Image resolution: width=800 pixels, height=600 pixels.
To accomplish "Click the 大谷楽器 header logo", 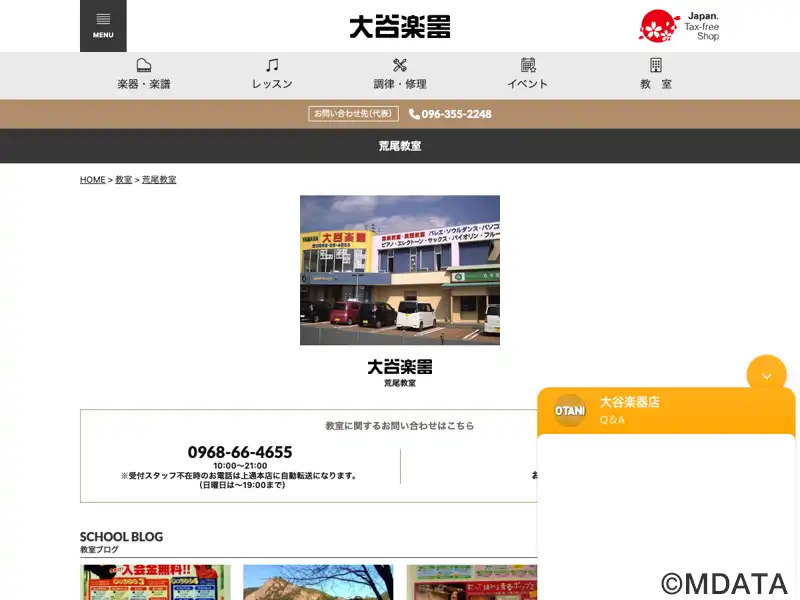I will pyautogui.click(x=399, y=27).
